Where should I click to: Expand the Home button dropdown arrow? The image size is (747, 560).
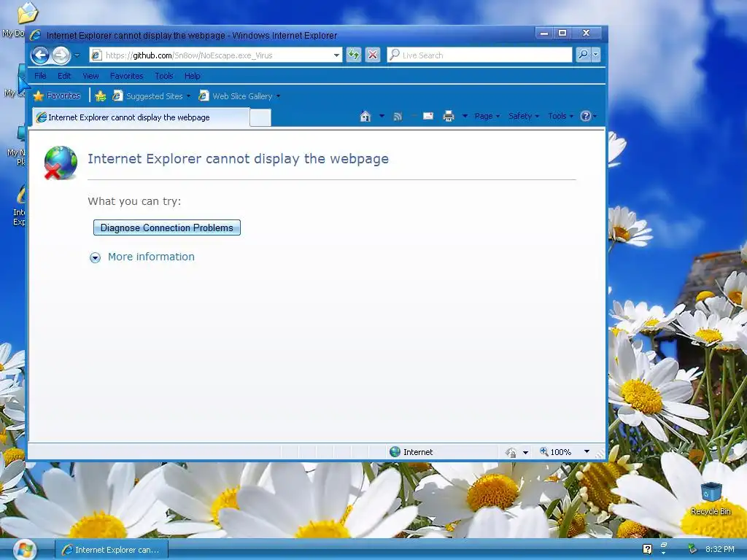pos(382,116)
